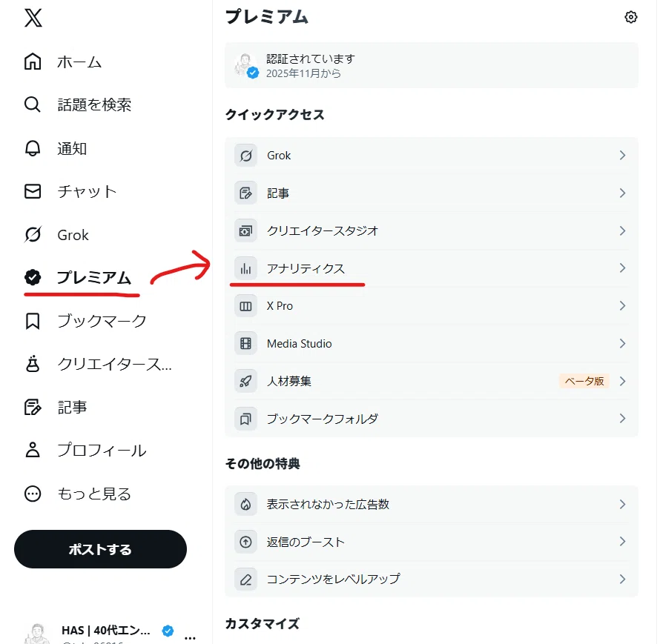Open notifications via the bell icon
Image resolution: width=660 pixels, height=644 pixels.
33,148
